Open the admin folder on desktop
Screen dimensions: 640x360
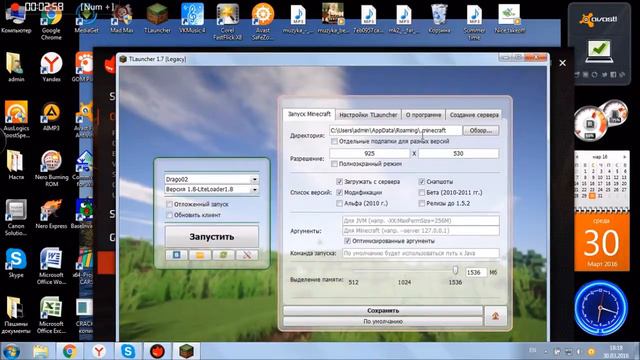point(16,67)
